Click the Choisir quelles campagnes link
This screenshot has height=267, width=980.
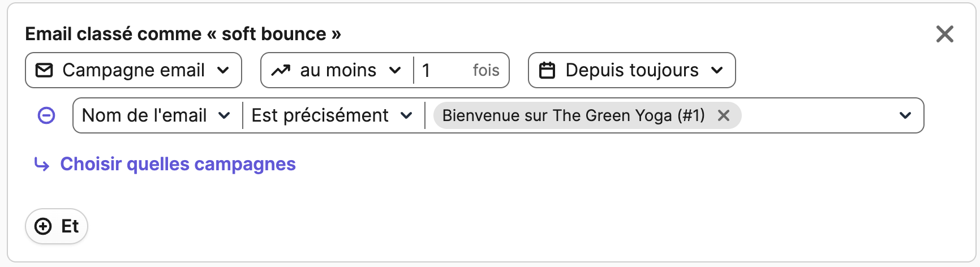point(178,164)
